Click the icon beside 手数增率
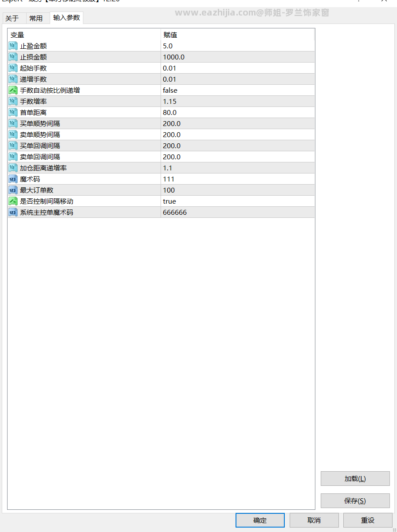This screenshot has width=397, height=532. pyautogui.click(x=13, y=102)
